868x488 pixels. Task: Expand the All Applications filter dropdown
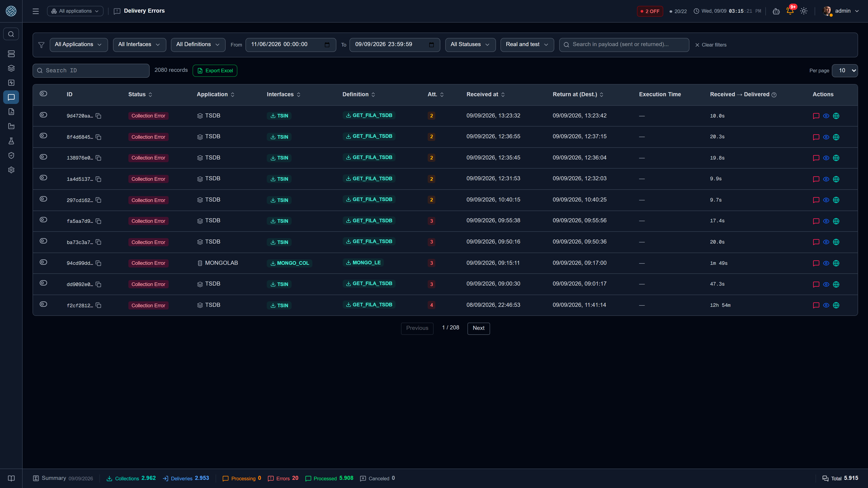coord(78,45)
